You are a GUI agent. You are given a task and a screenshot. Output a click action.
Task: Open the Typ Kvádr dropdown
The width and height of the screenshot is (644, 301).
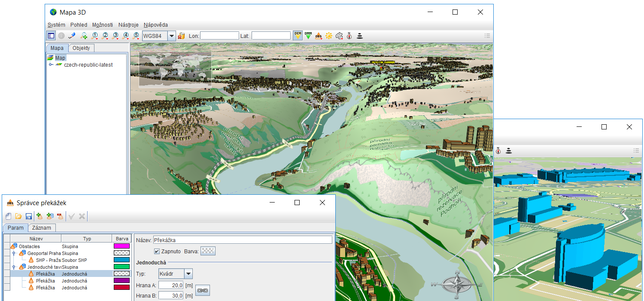pyautogui.click(x=188, y=274)
